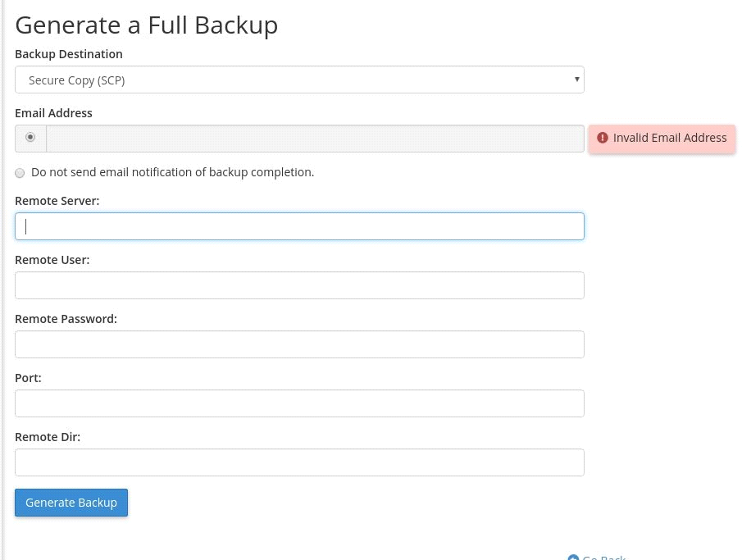Click the 'Email Address' label text
Image resolution: width=742 pixels, height=560 pixels.
pyautogui.click(x=53, y=113)
